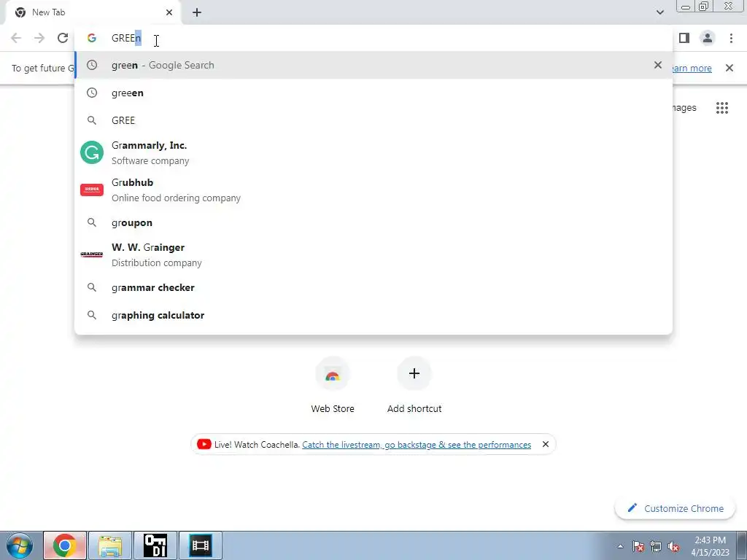Select the New Tab tab
This screenshot has width=747, height=560.
point(93,12)
